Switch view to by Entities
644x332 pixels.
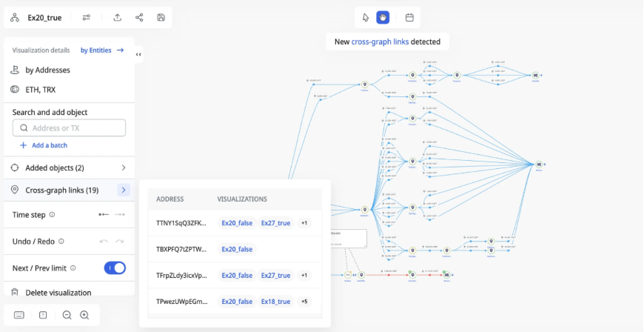[x=102, y=50]
